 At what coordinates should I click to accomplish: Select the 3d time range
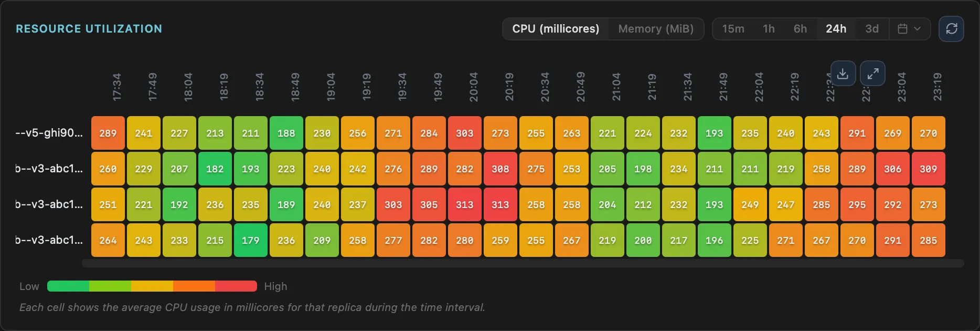pyautogui.click(x=872, y=29)
